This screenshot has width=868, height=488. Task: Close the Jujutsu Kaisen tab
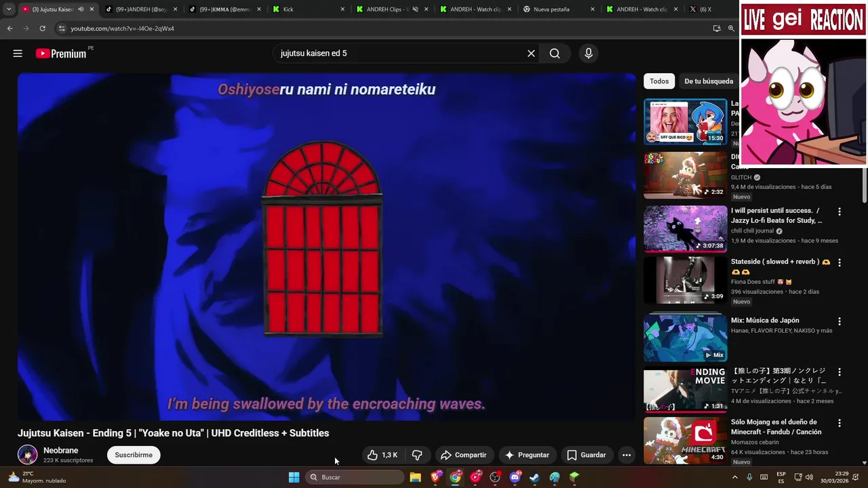pyautogui.click(x=92, y=9)
